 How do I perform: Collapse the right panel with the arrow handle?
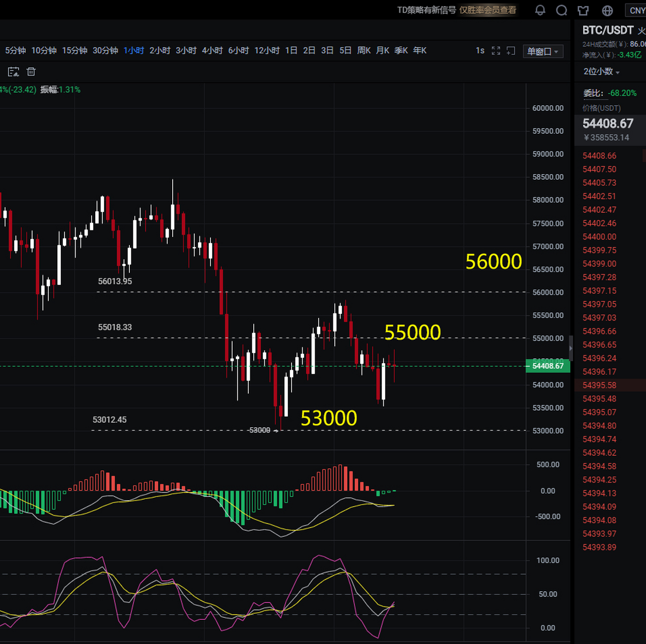[x=570, y=348]
